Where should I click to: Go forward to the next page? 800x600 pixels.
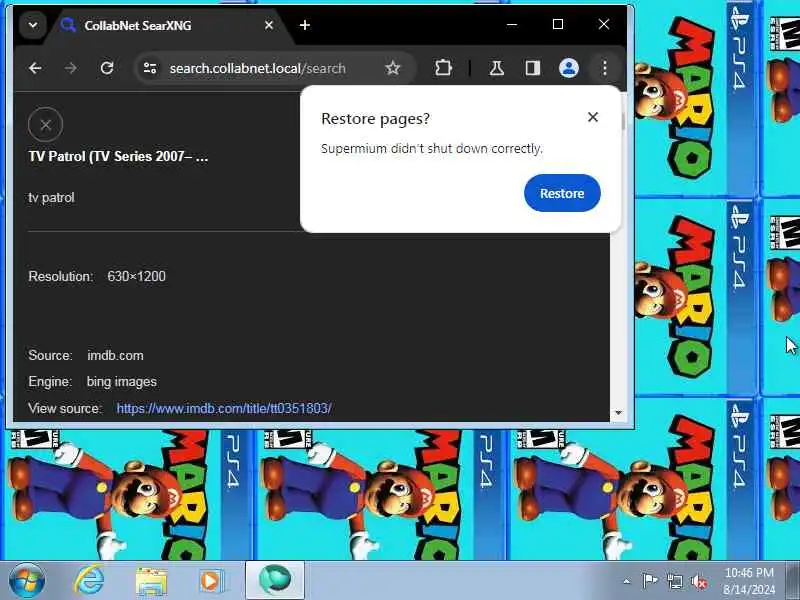[x=71, y=68]
